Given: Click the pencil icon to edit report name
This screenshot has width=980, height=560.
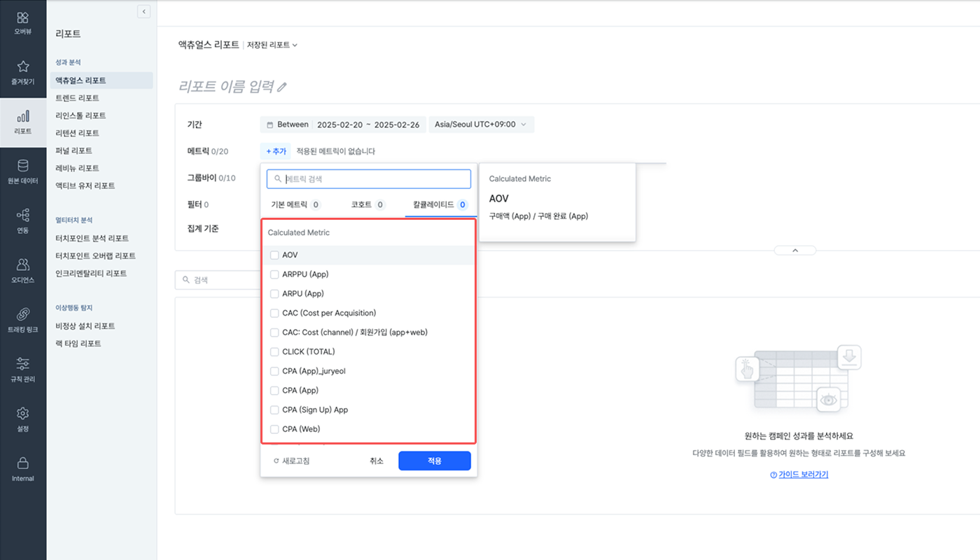Looking at the screenshot, I should pyautogui.click(x=282, y=87).
